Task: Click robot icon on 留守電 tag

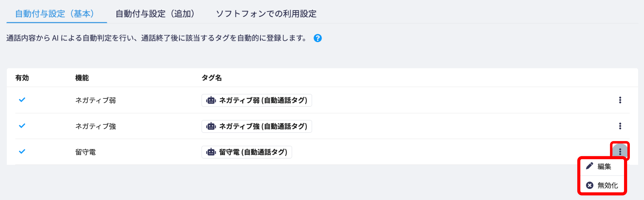Action: click(211, 152)
